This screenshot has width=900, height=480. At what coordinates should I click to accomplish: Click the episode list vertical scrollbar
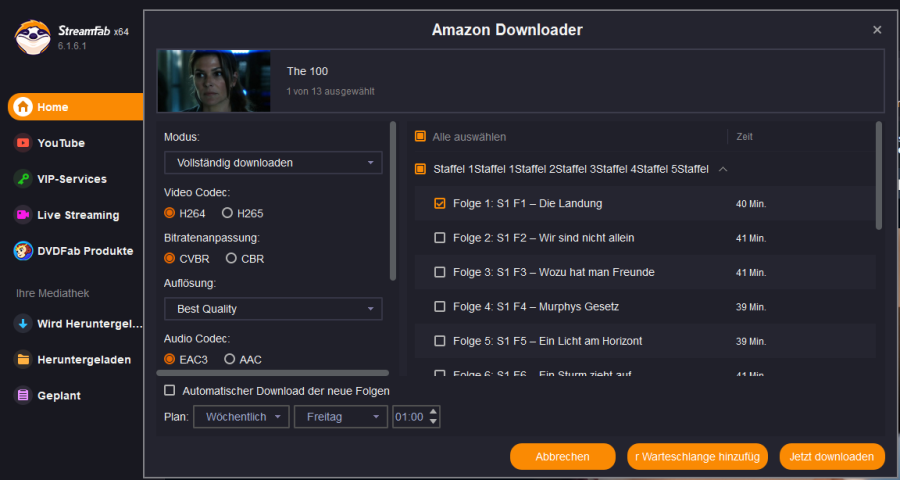[879, 175]
